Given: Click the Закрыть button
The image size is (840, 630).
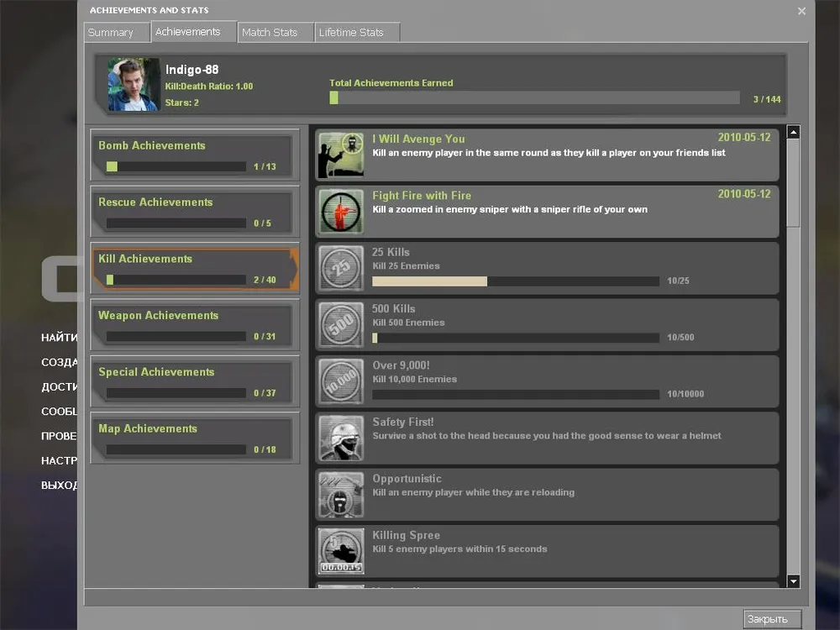Looking at the screenshot, I should pyautogui.click(x=772, y=619).
